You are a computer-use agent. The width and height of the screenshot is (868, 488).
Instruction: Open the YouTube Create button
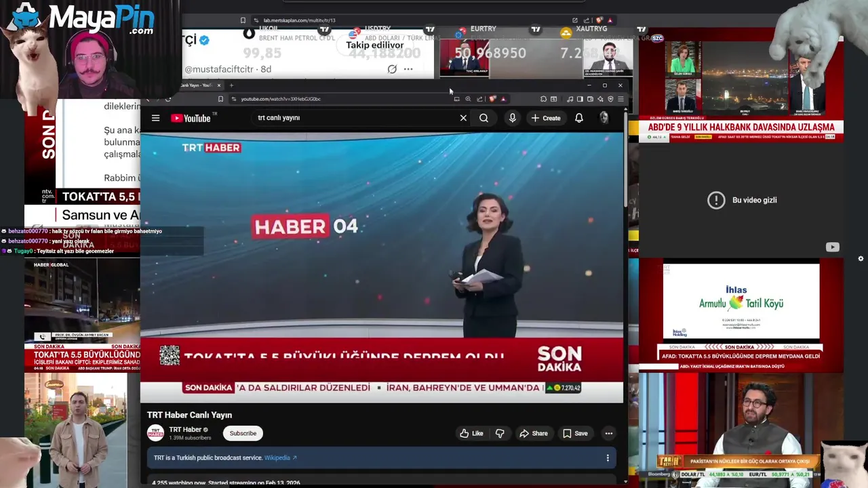(x=546, y=118)
